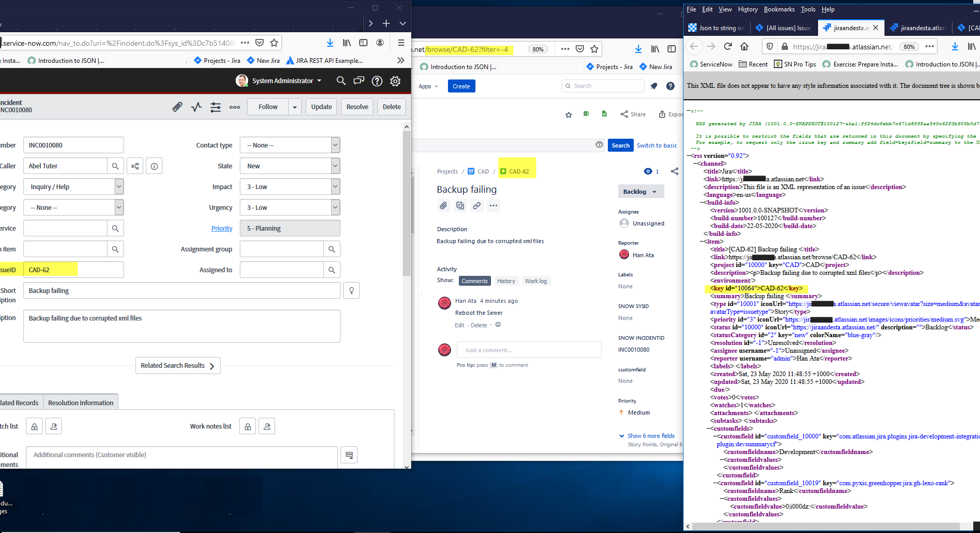Click the Delete button on the incident
The height and width of the screenshot is (533, 980).
(391, 107)
